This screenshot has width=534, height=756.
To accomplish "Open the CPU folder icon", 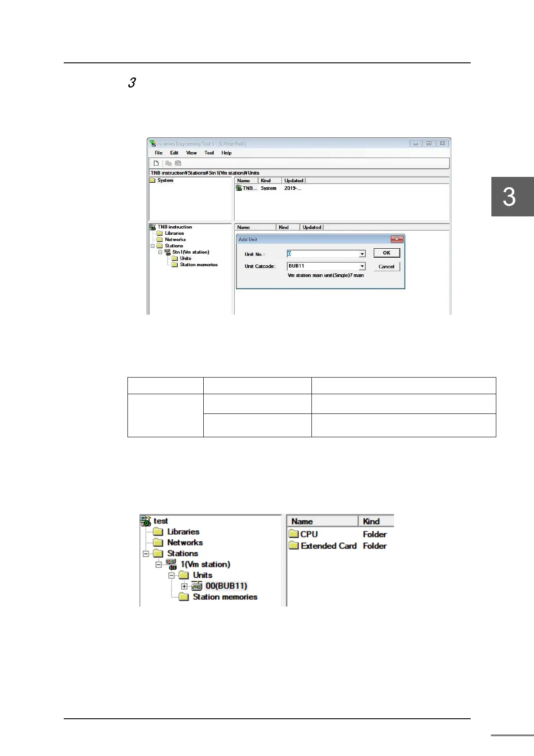I will pyautogui.click(x=294, y=534).
